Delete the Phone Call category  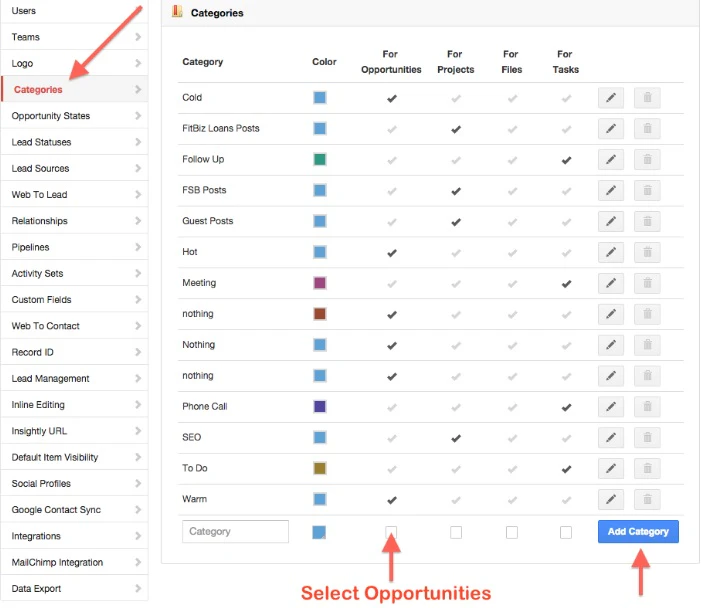647,407
